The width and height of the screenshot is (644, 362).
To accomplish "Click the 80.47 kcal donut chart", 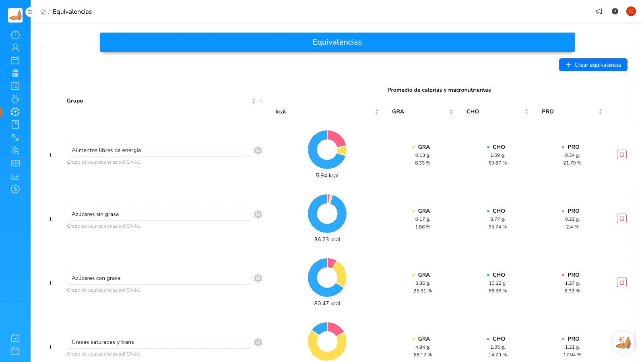I will point(327,278).
